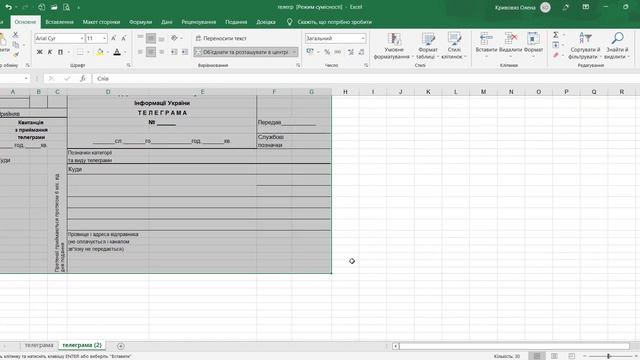Open the Основне ribbon tab
640x360 pixels.
click(25, 22)
